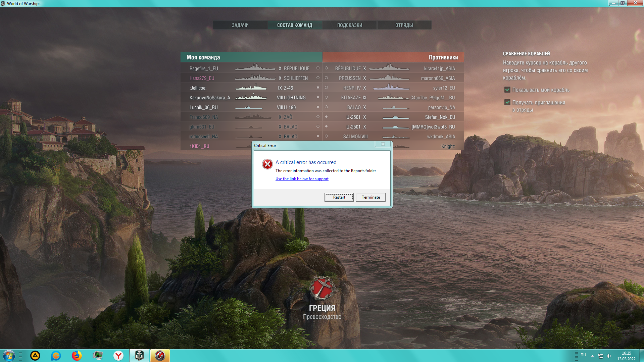Click the Restart button in Critical Error dialog
Screen dimensions: 644x362
[x=339, y=197]
